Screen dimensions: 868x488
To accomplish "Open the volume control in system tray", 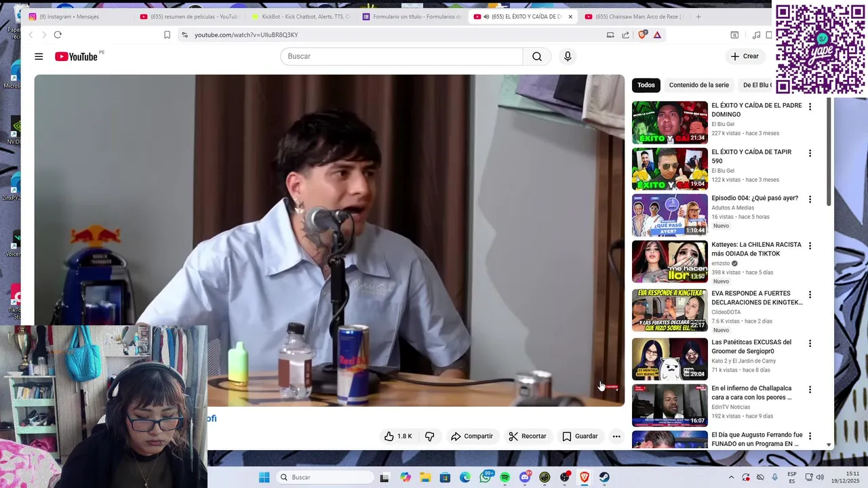I will pos(820,477).
